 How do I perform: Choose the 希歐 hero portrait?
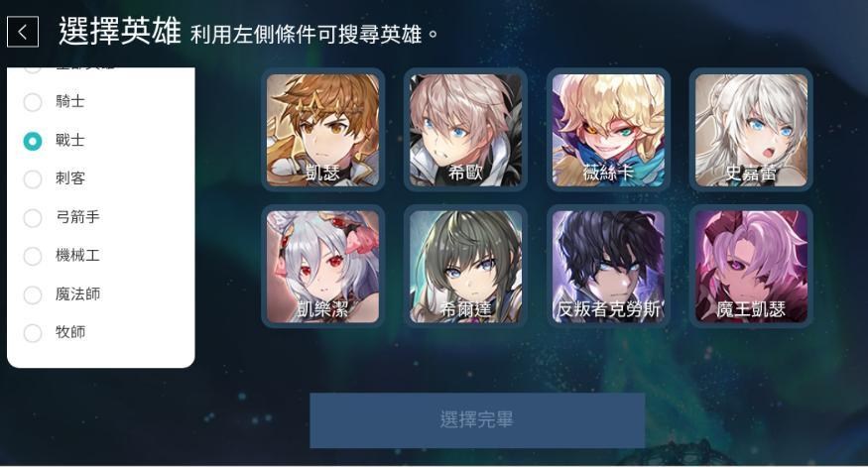[x=465, y=130]
